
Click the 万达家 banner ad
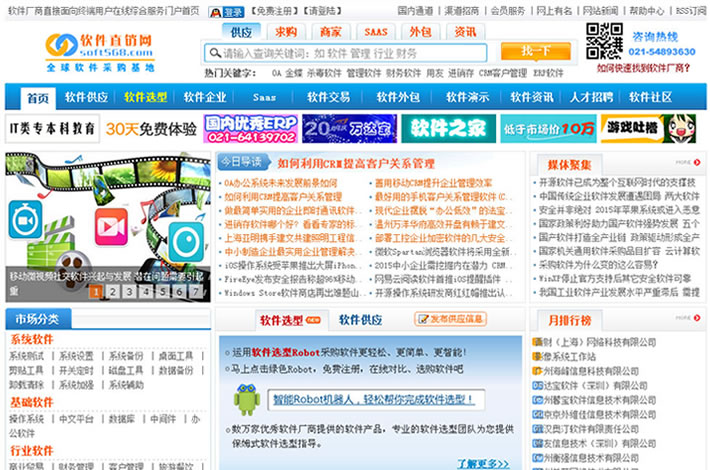click(x=350, y=129)
